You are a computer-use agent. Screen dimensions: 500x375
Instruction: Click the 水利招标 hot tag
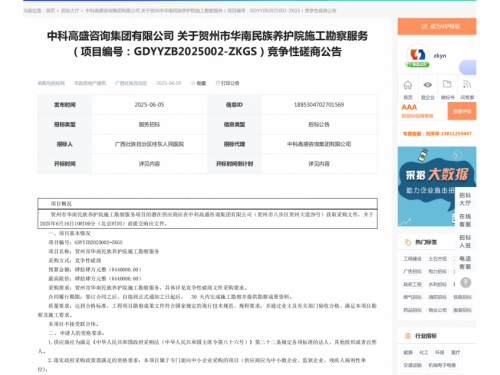point(437,284)
